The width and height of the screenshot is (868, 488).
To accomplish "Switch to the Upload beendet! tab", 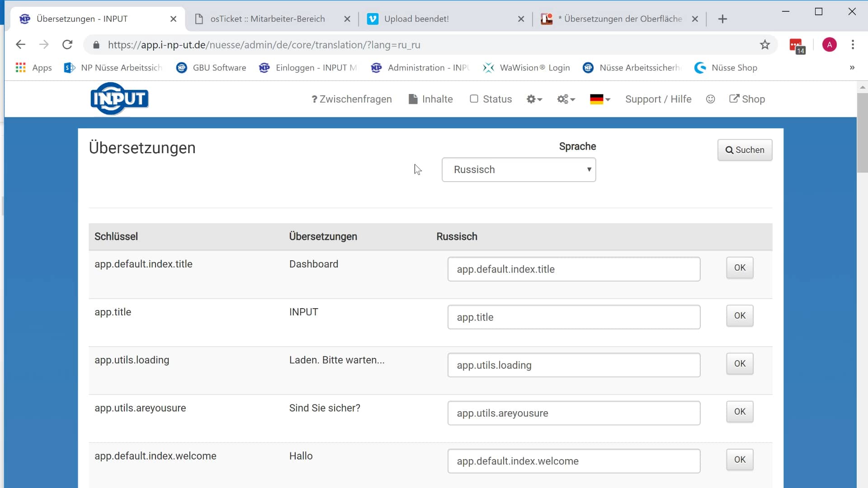I will [416, 19].
